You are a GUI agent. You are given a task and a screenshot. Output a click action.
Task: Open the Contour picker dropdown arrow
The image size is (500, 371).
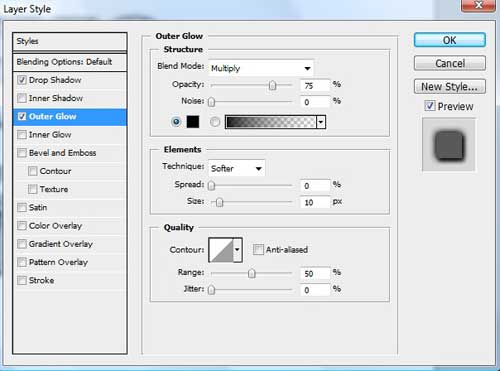[237, 249]
